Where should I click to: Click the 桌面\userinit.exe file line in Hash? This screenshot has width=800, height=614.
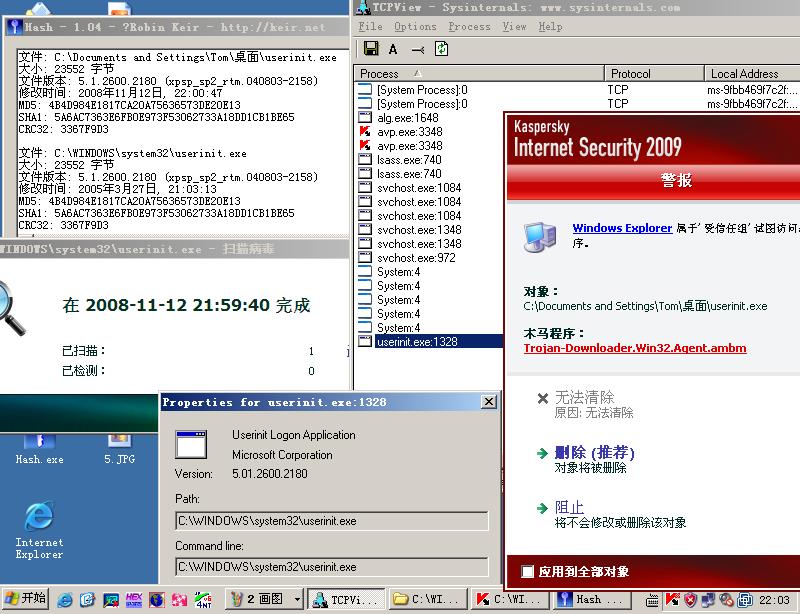[178, 57]
